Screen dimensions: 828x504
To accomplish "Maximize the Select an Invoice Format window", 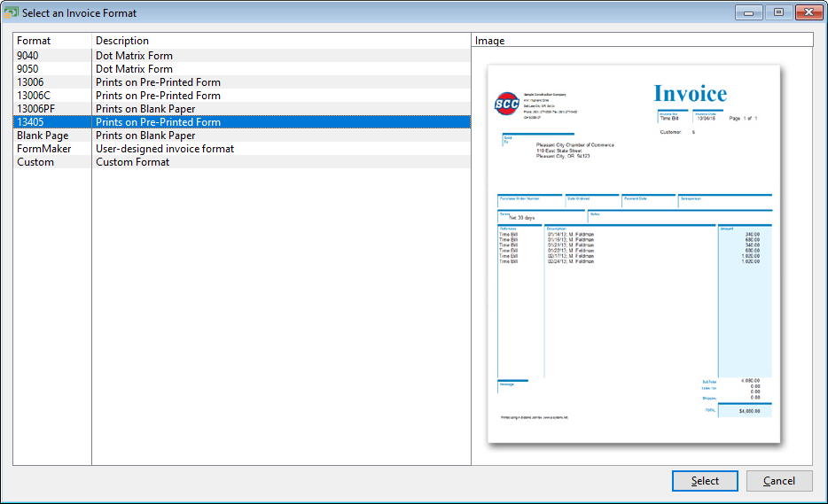I will pyautogui.click(x=778, y=12).
